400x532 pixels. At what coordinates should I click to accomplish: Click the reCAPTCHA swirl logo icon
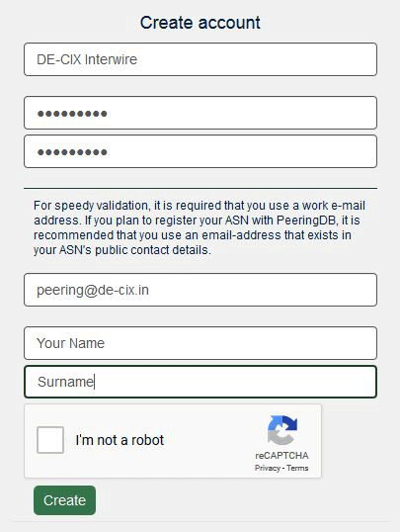pyautogui.click(x=282, y=430)
